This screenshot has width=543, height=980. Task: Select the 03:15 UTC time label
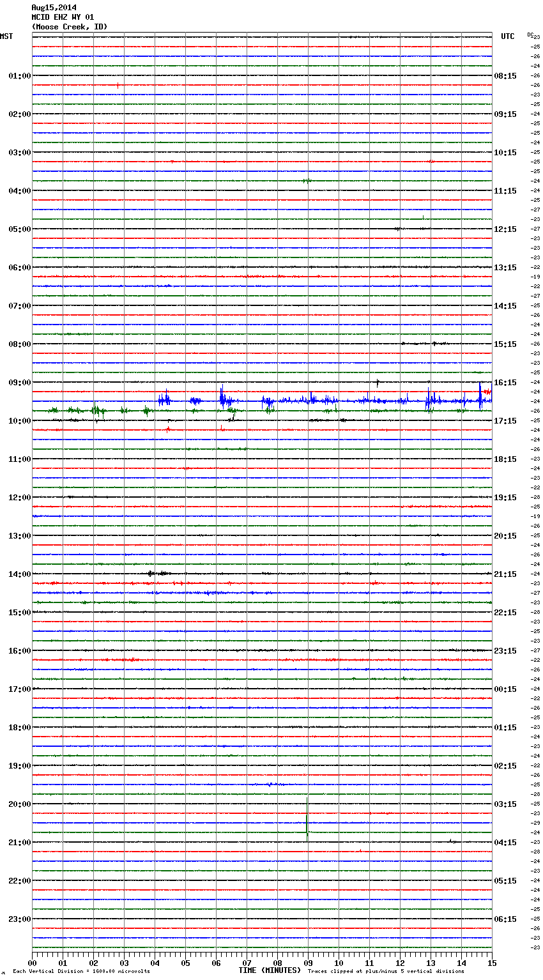(x=505, y=804)
